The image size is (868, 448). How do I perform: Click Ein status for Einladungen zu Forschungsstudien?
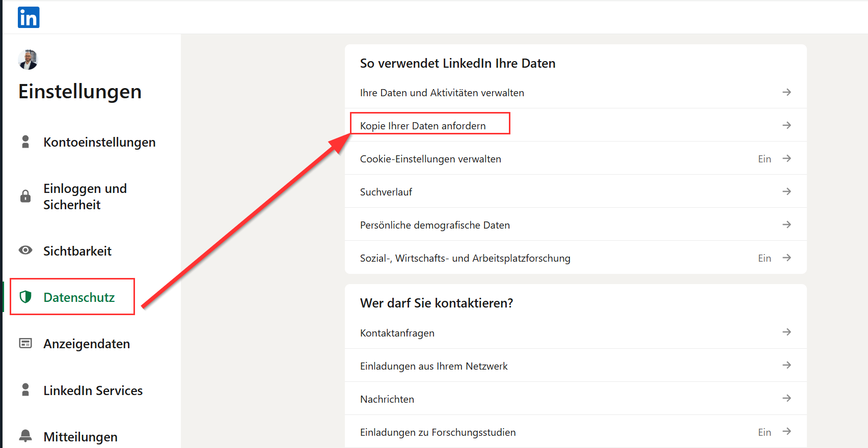click(764, 432)
